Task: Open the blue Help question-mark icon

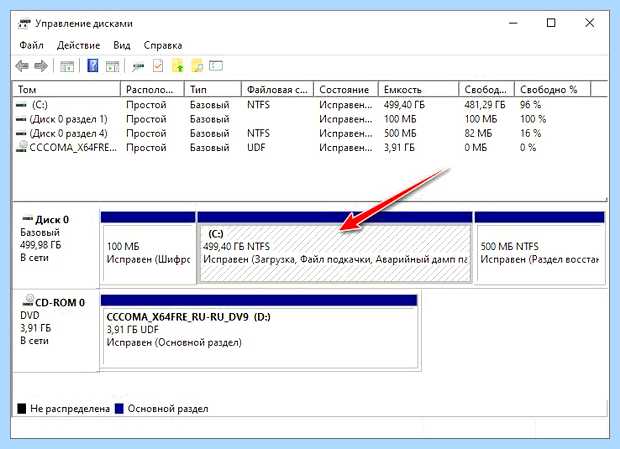Action: [x=93, y=66]
